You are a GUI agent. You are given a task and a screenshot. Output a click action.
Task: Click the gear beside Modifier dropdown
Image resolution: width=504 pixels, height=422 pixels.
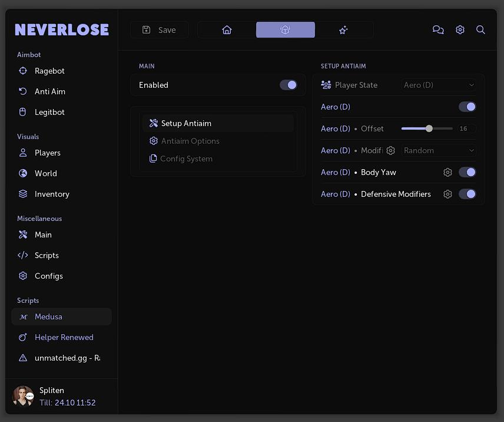(x=390, y=150)
